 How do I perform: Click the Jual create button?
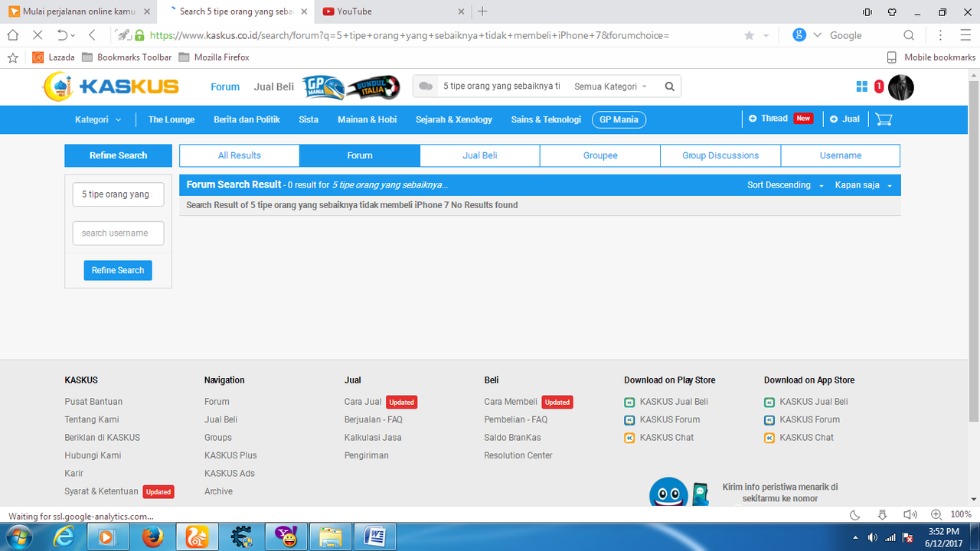pyautogui.click(x=844, y=119)
